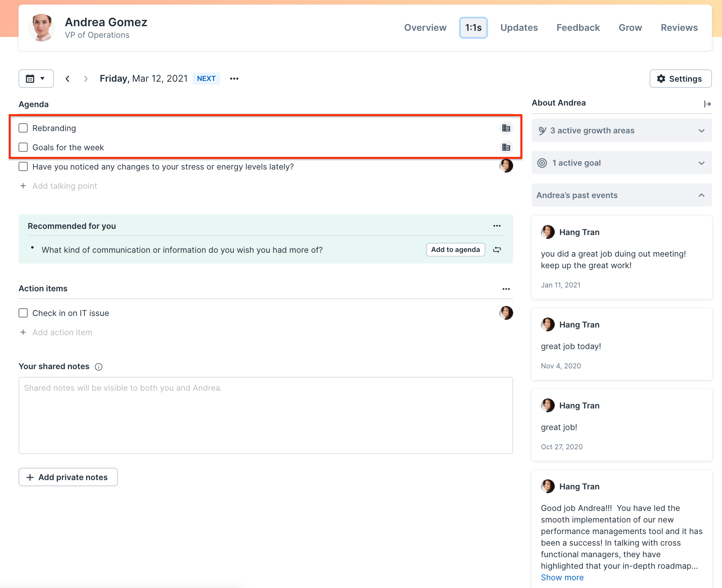The width and height of the screenshot is (722, 588).
Task: Open Recommended for you options menu
Action: pos(497,226)
